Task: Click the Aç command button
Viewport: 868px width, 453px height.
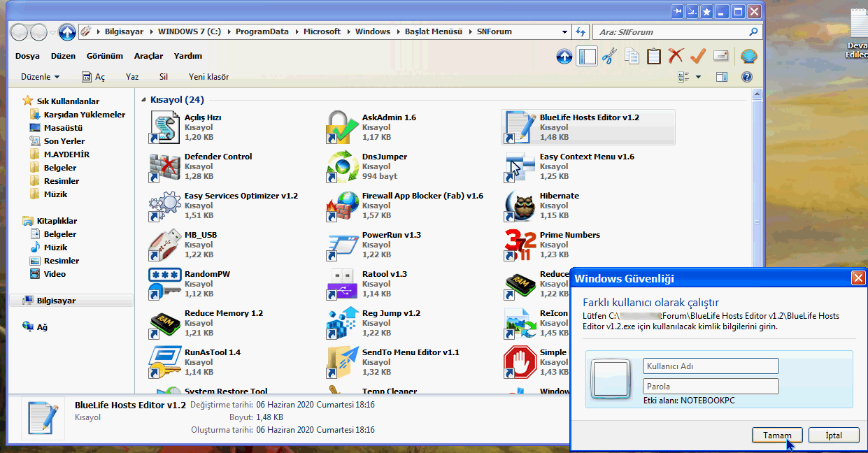Action: (x=94, y=77)
